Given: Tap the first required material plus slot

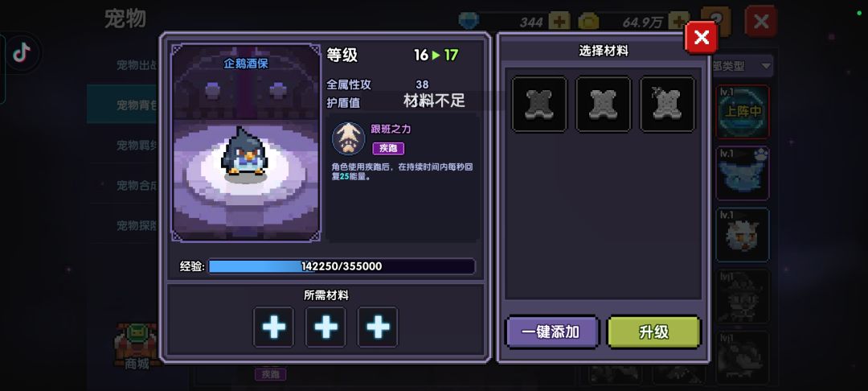Looking at the screenshot, I should (273, 327).
